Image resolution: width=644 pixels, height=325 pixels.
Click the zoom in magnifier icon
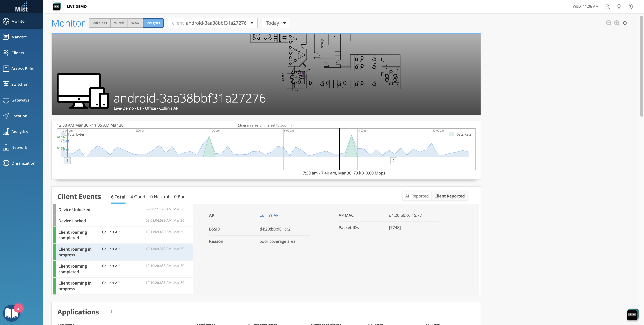[617, 23]
